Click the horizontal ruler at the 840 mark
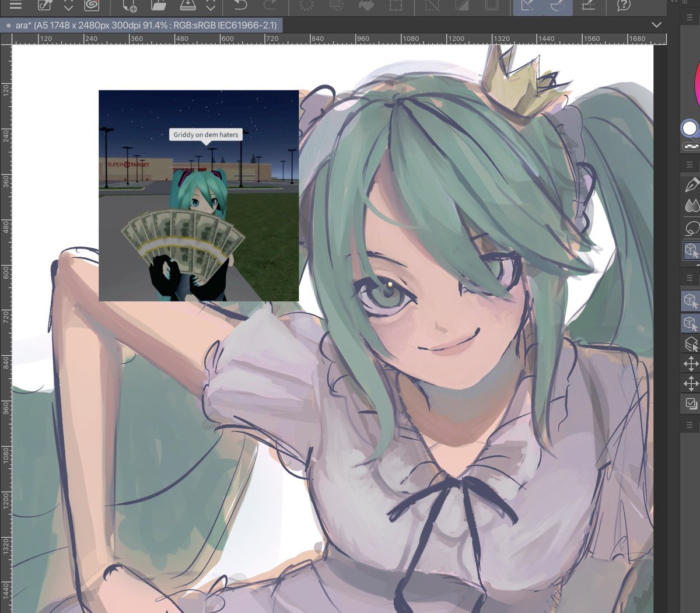 click(317, 38)
